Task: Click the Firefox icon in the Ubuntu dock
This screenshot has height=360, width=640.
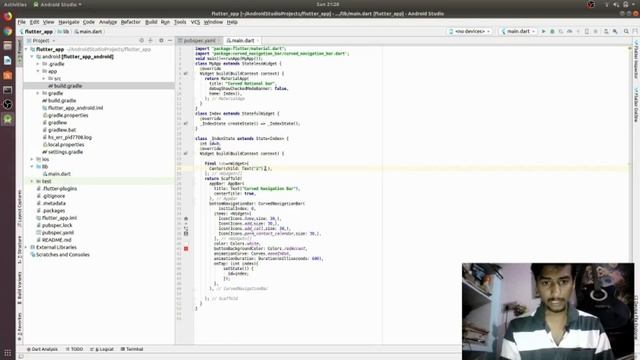Action: (7, 16)
